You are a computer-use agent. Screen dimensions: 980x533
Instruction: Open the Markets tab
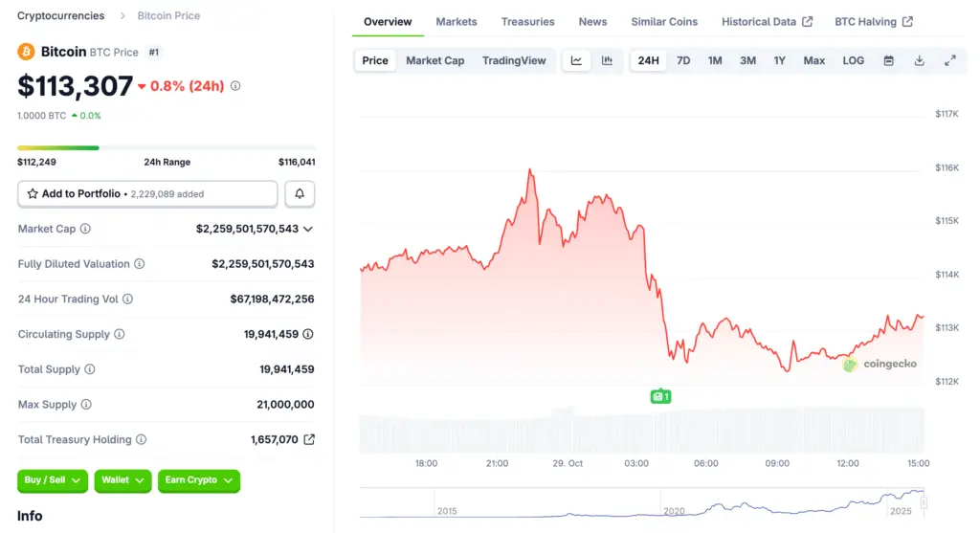(457, 22)
